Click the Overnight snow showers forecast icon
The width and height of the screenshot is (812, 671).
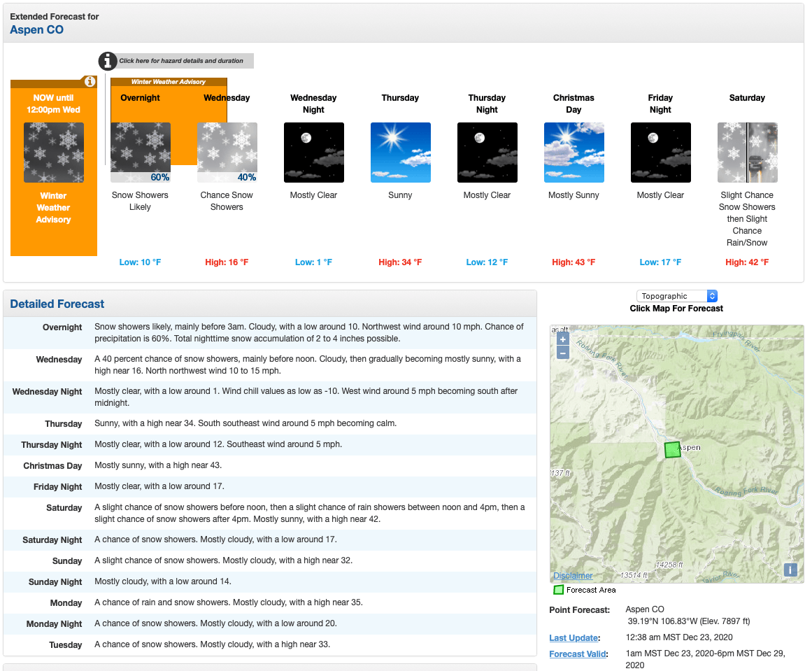click(141, 153)
